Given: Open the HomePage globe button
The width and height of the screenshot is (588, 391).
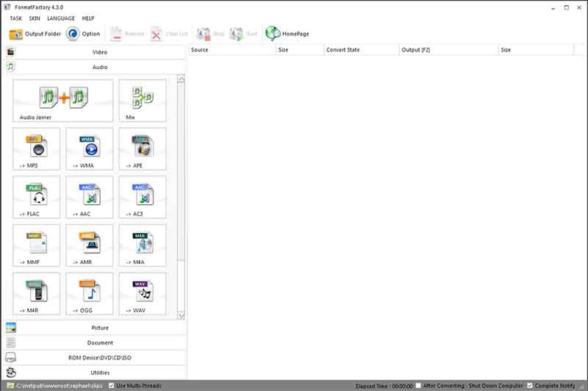Looking at the screenshot, I should click(287, 34).
